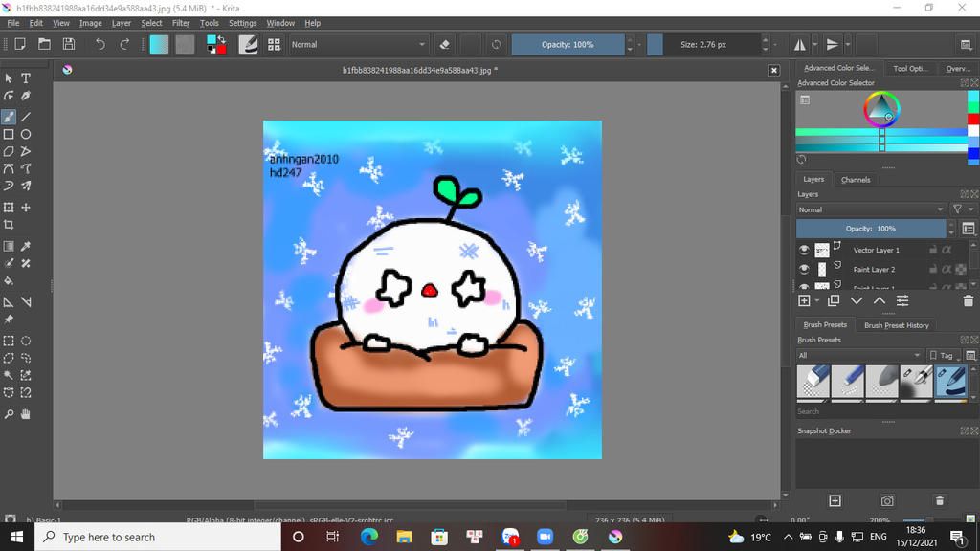Delete the selected layer
Screen dimensions: 980x551
tap(969, 301)
